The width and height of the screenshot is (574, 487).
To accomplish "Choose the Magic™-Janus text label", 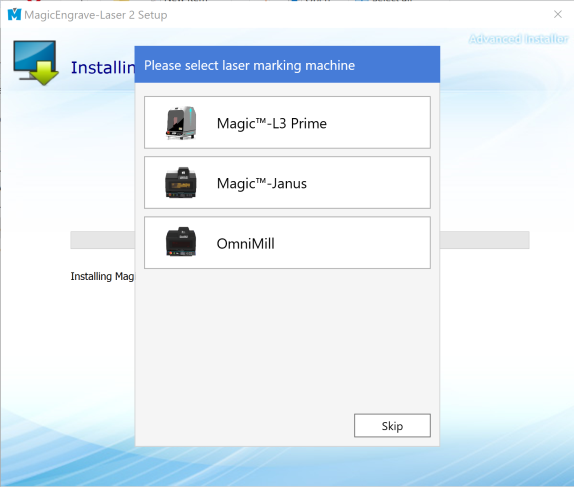I will pos(261,183).
